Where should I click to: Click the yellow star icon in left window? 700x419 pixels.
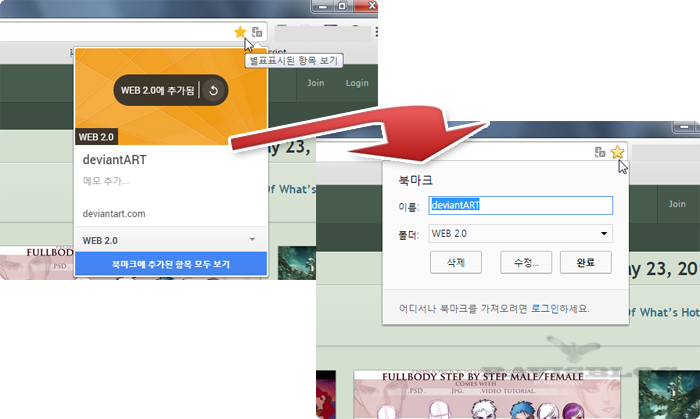point(240,32)
